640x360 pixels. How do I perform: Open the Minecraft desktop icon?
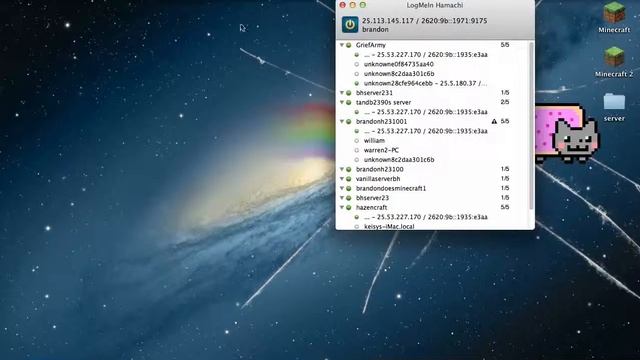614,18
